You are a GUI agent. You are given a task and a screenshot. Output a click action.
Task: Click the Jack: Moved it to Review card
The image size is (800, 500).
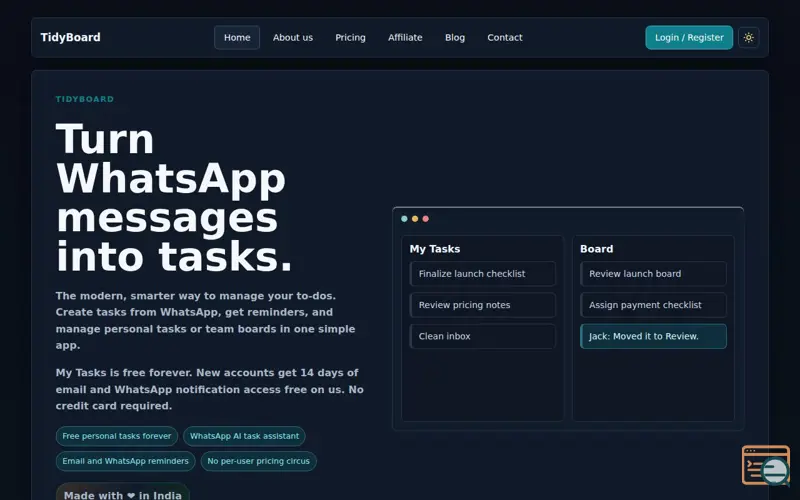(653, 336)
